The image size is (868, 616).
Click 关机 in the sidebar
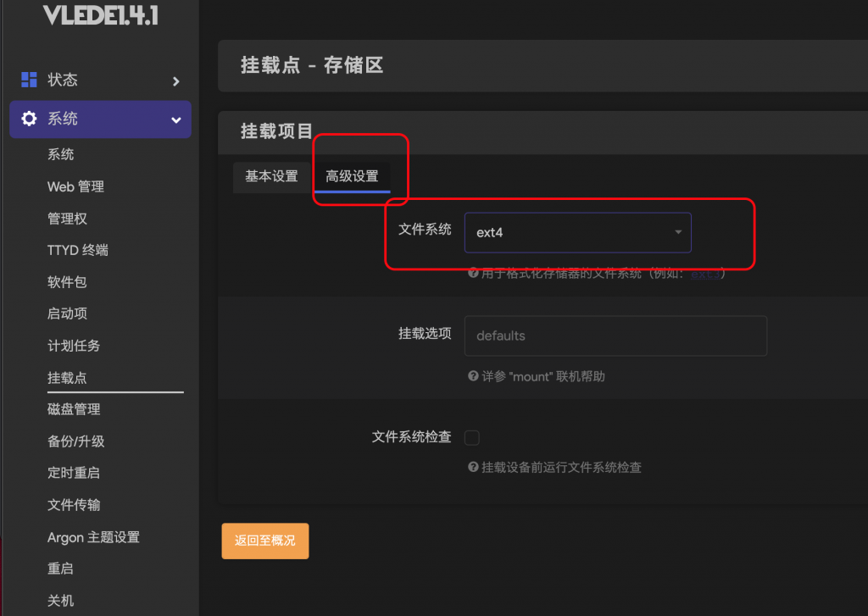(x=60, y=601)
